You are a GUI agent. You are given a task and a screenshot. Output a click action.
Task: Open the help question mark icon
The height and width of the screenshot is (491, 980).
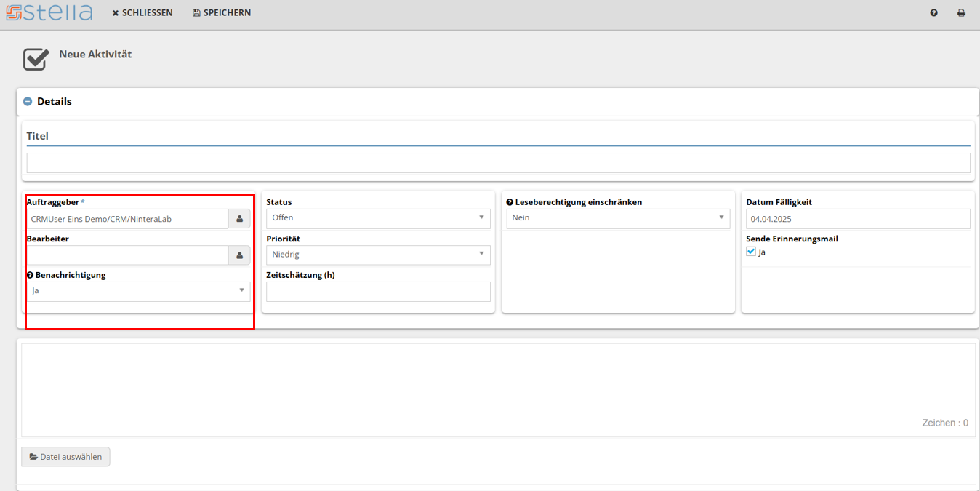click(933, 13)
